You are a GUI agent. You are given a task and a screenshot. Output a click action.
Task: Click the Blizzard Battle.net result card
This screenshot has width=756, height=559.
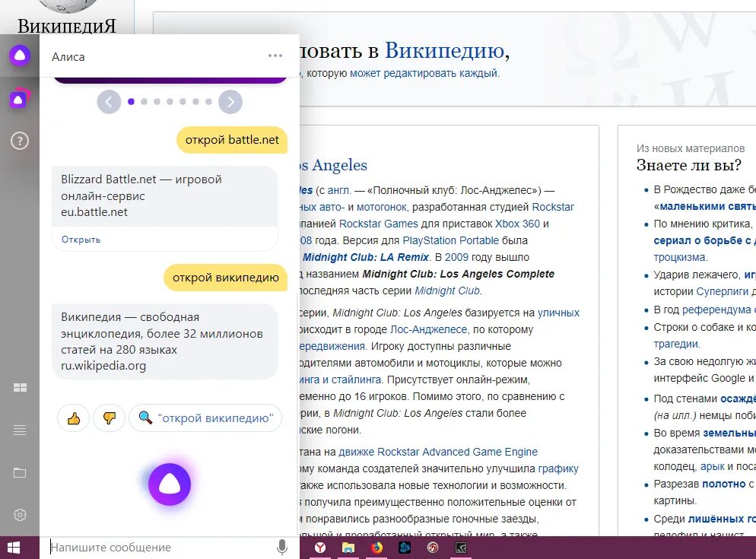pyautogui.click(x=165, y=195)
